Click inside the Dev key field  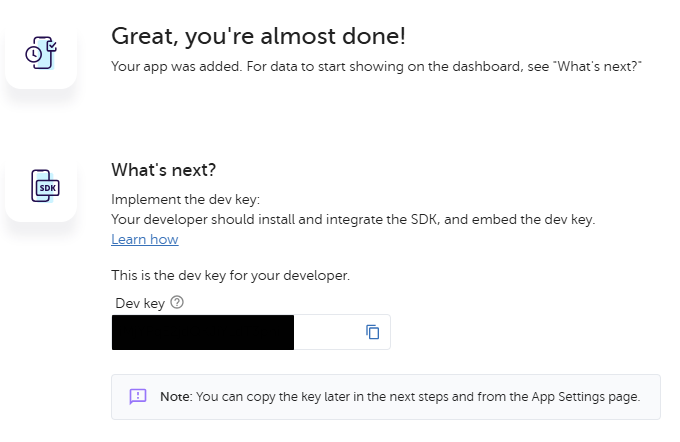click(x=251, y=332)
